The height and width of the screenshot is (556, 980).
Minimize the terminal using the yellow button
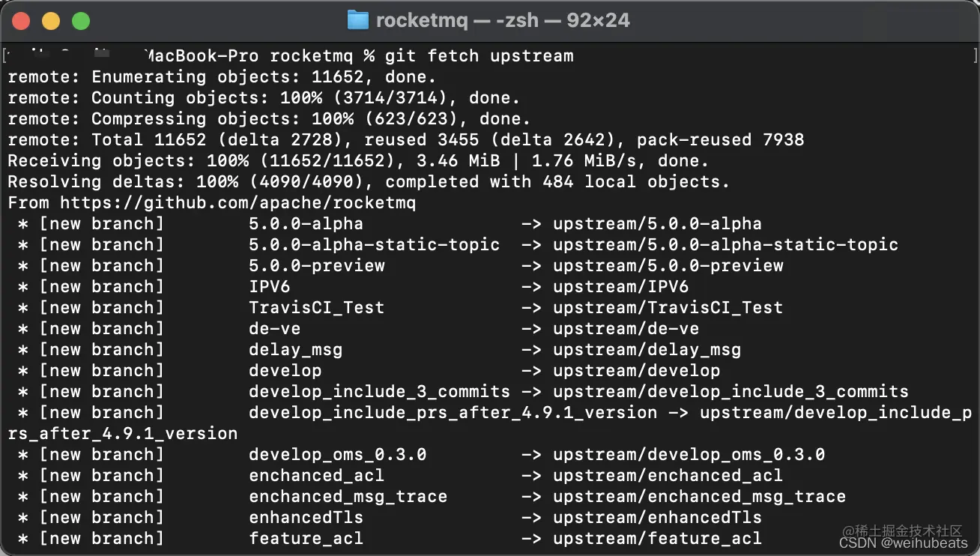[51, 21]
